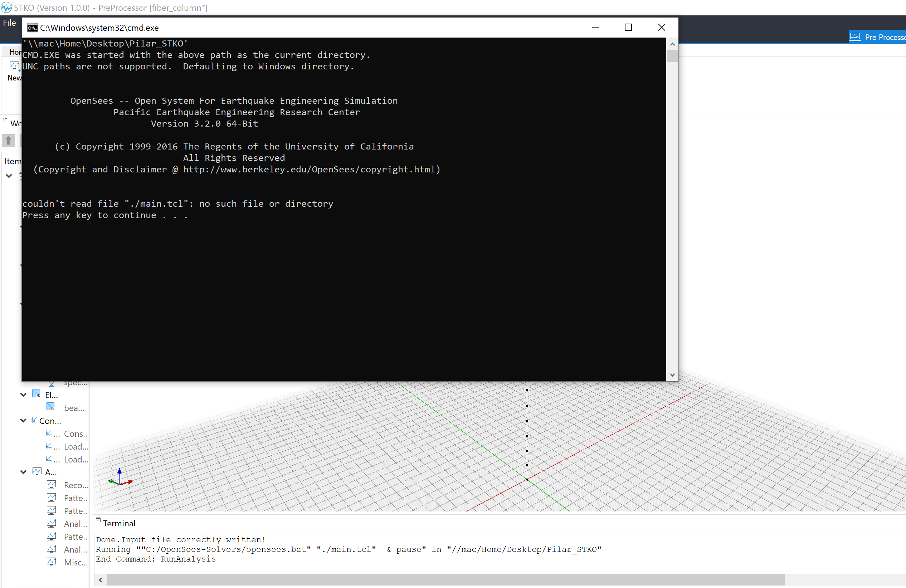Collapse the Con... tree node
The width and height of the screenshot is (906, 588).
tap(23, 421)
